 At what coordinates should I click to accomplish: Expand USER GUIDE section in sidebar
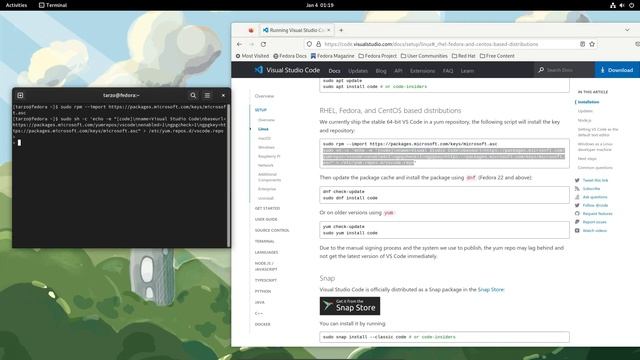266,219
